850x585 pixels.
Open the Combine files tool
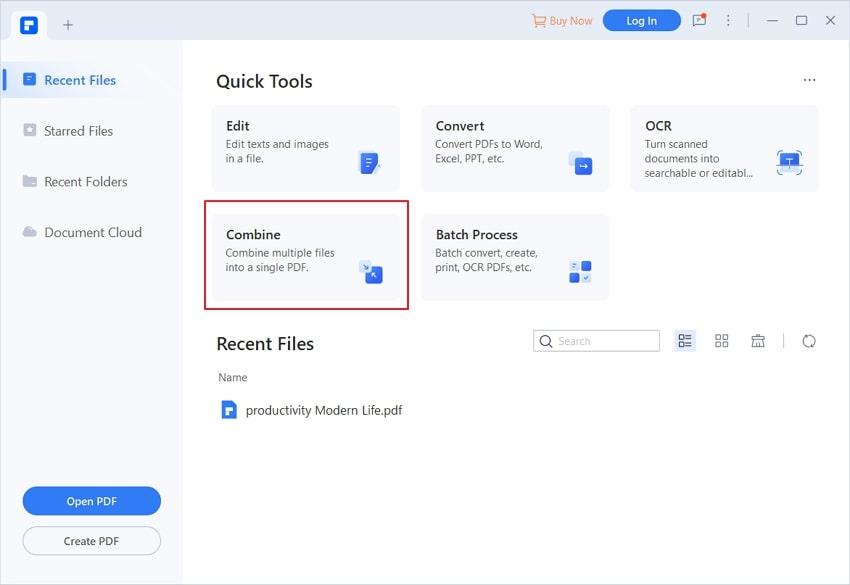pos(306,257)
